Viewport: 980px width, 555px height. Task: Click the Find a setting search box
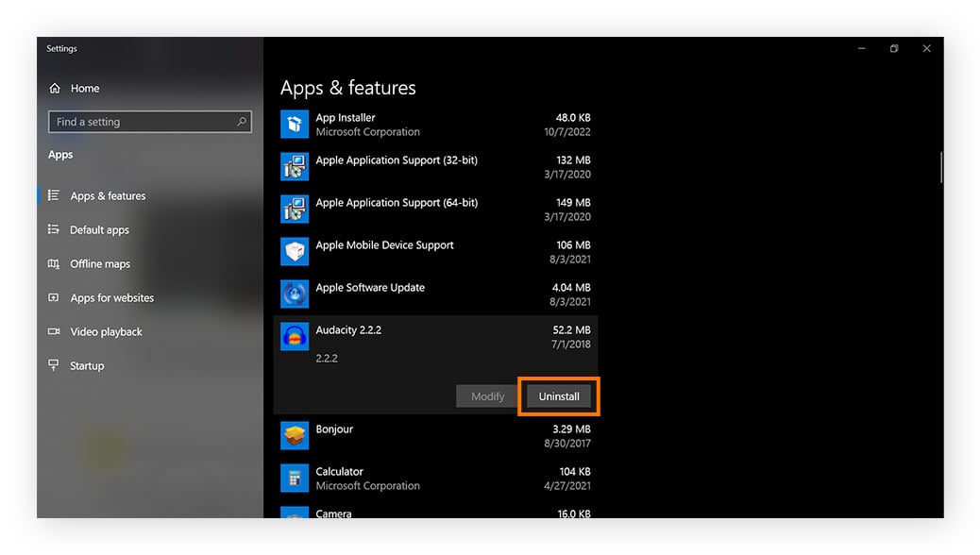click(149, 122)
